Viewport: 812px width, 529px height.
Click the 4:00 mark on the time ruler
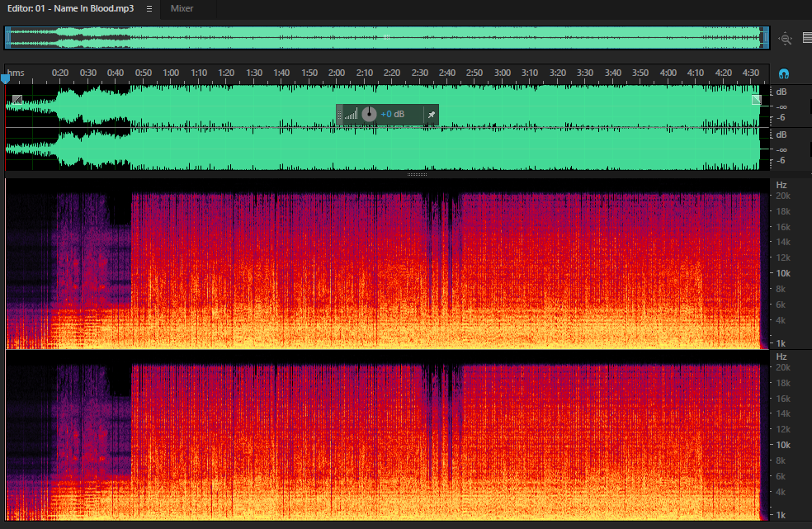pyautogui.click(x=668, y=73)
